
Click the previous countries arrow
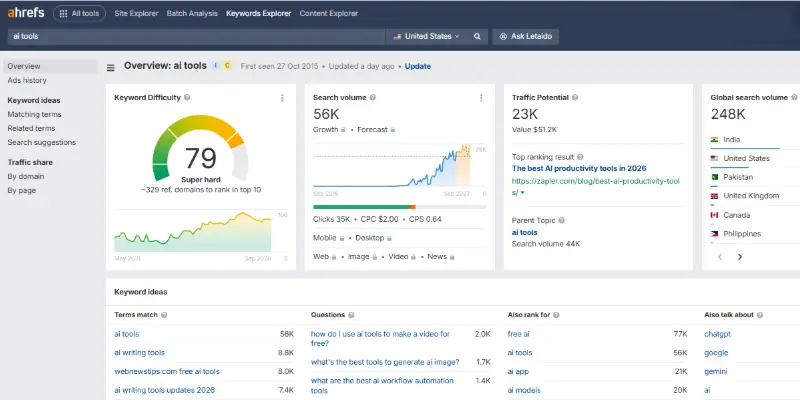(720, 257)
